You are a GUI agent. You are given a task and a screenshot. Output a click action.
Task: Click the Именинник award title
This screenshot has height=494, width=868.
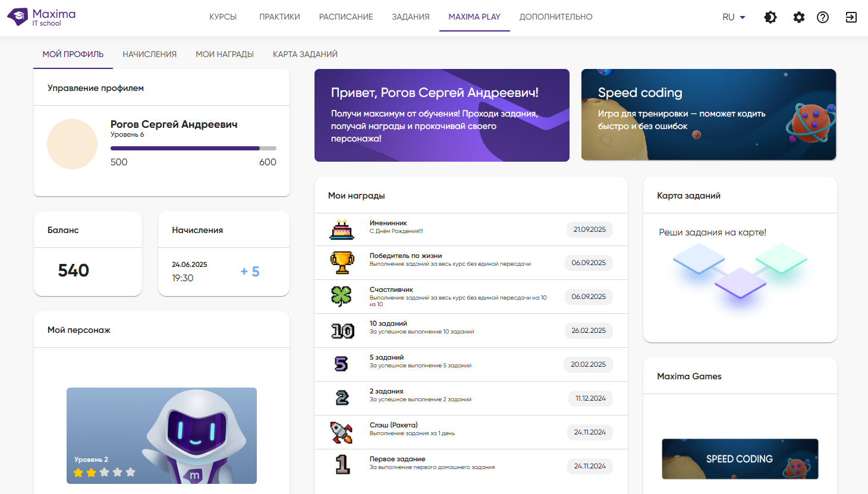coord(388,224)
